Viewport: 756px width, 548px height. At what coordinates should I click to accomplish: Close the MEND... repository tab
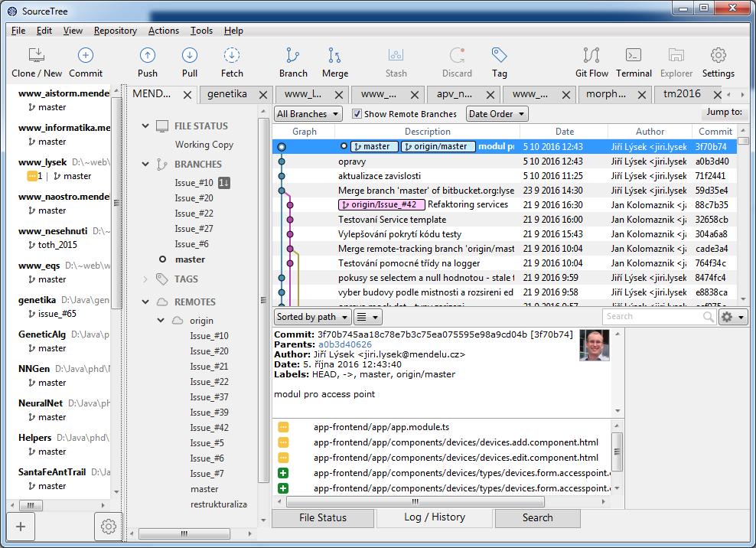point(187,95)
